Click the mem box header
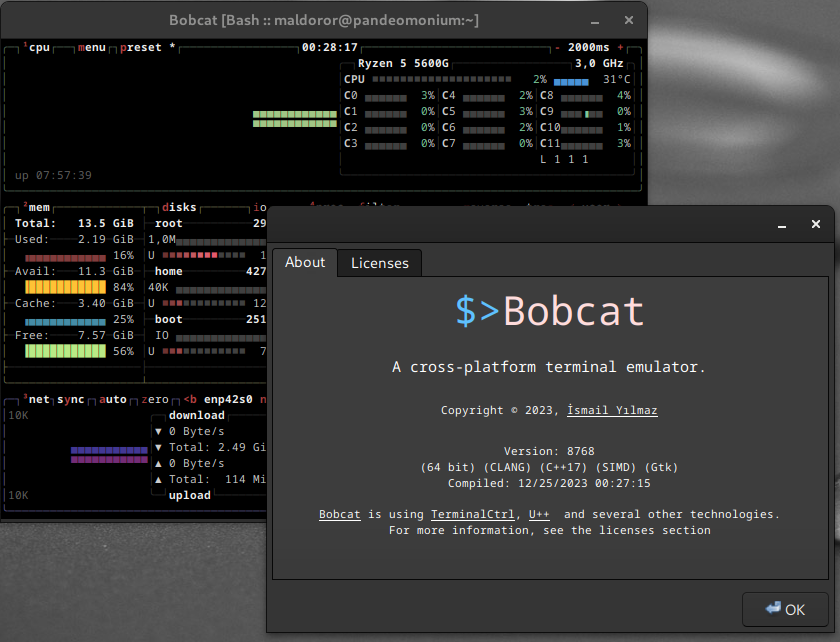 (39, 207)
